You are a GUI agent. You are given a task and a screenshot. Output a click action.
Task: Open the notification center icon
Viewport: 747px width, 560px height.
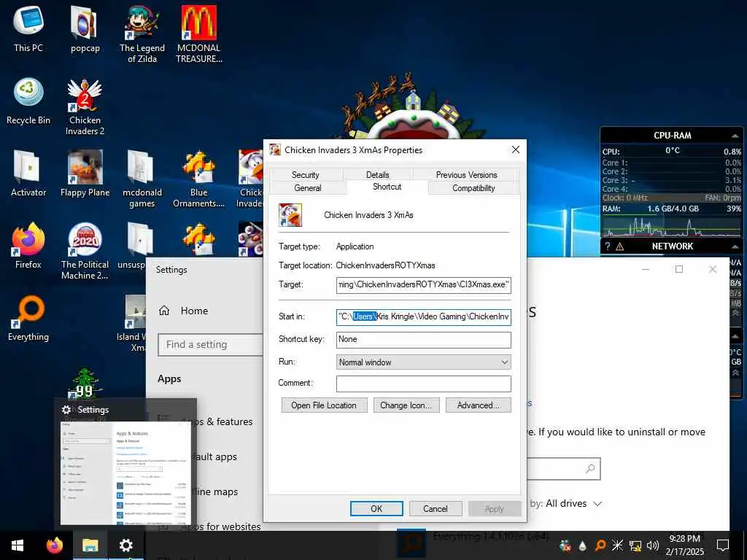(723, 545)
